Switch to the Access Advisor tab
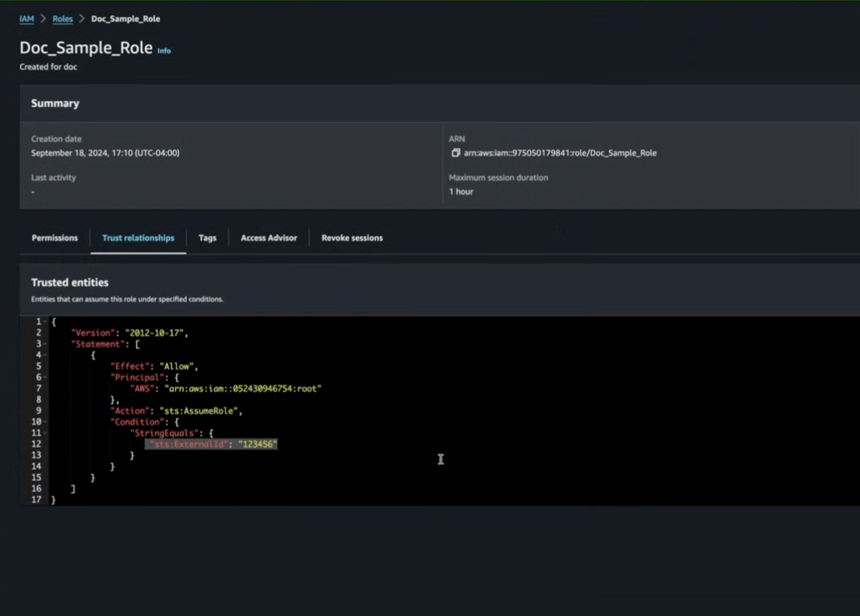The image size is (860, 616). coord(269,238)
